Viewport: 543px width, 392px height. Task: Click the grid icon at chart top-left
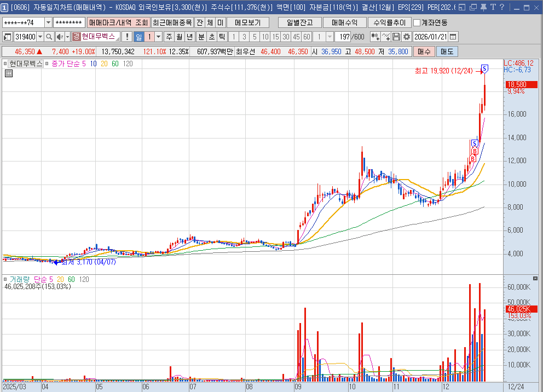point(8,73)
